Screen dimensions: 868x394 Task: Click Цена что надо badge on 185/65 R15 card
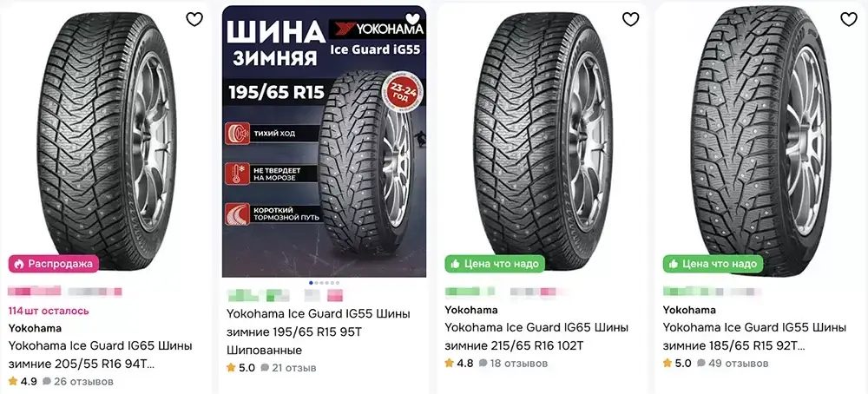pyautogui.click(x=713, y=264)
